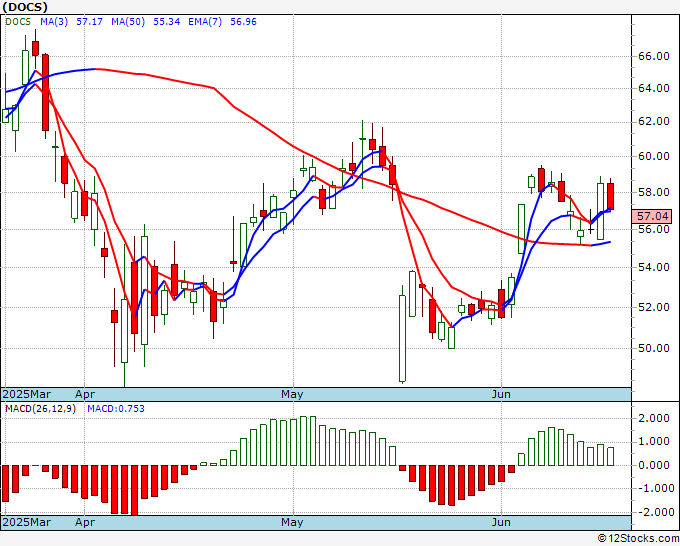The image size is (680, 546).
Task: Select the 58.00 price axis label
Action: 653,192
